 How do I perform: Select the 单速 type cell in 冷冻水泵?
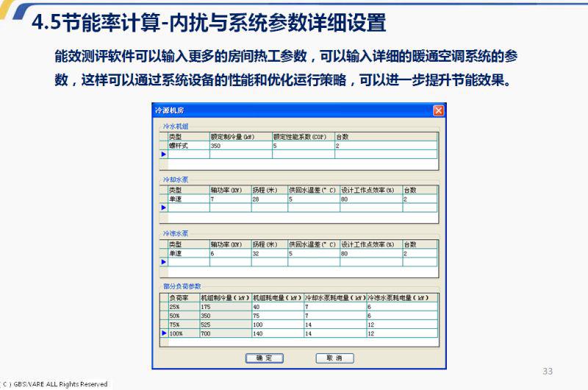[x=189, y=253]
